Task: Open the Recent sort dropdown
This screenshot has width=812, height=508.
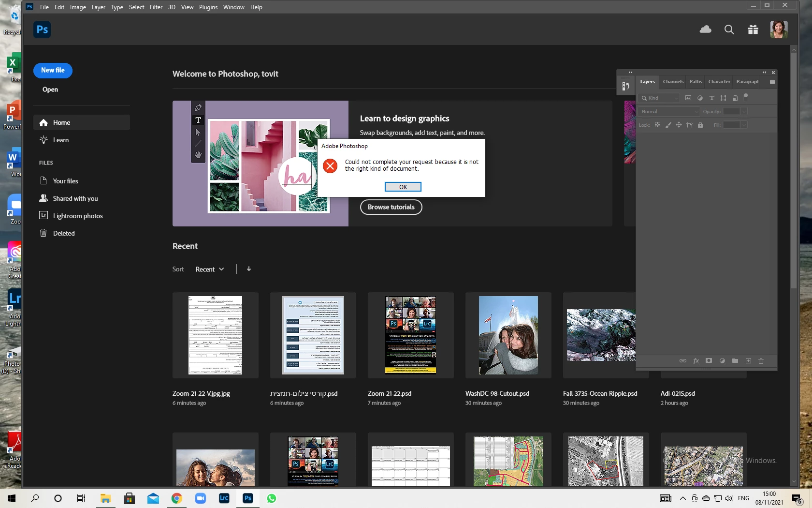Action: pyautogui.click(x=210, y=269)
